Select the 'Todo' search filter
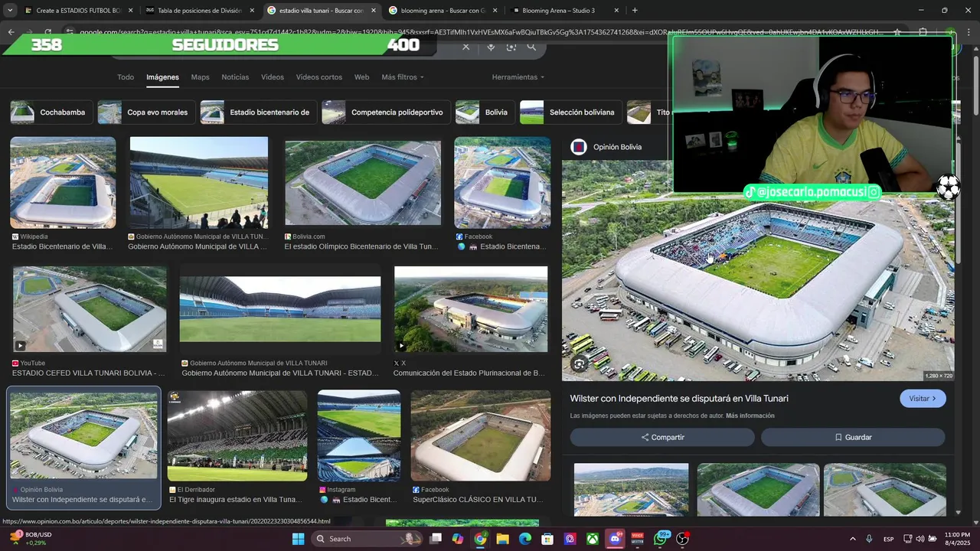The image size is (980, 551). coord(126,77)
